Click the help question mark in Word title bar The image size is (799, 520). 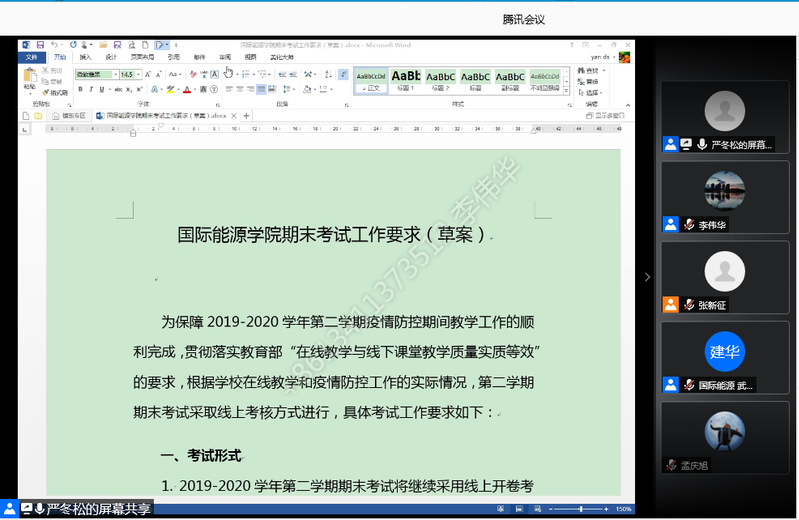571,45
